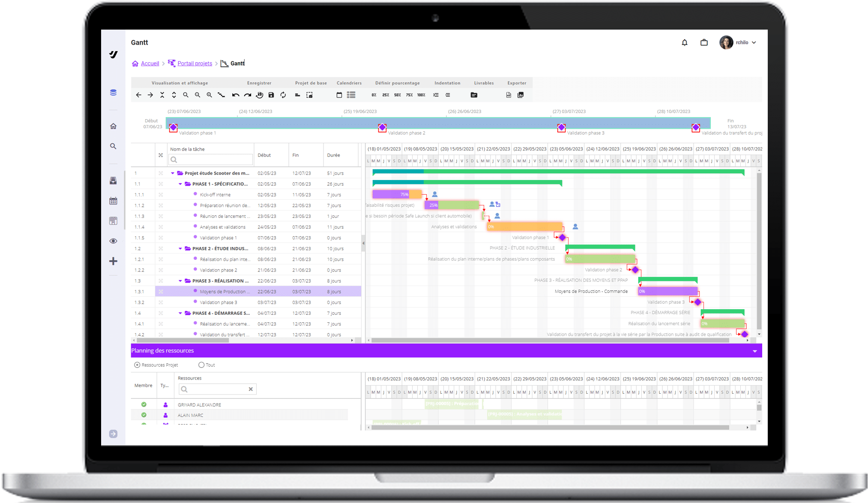The width and height of the screenshot is (868, 503).
Task: Collapse the PHASE 1 - SPÉCIFICATION group
Action: (x=180, y=184)
